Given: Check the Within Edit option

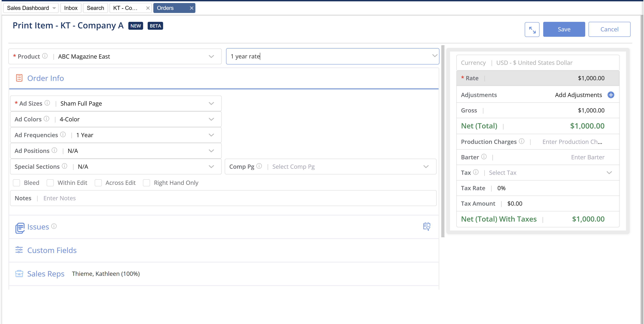Looking at the screenshot, I should coord(50,183).
